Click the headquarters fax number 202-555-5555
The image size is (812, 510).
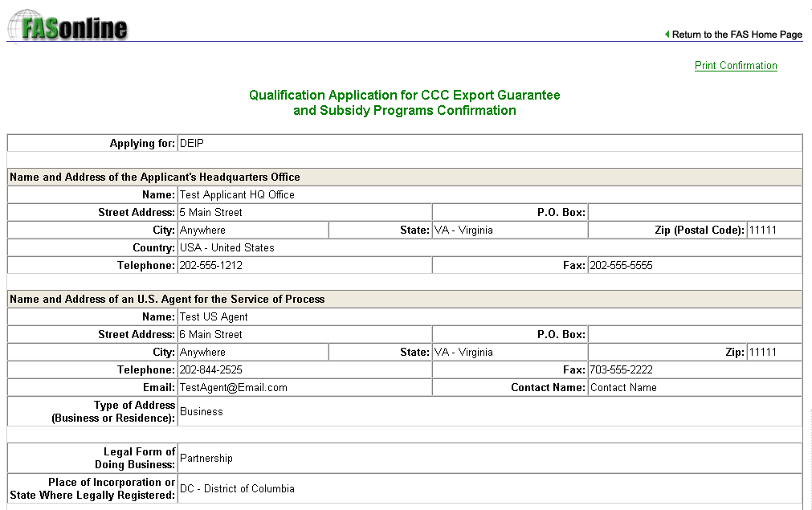pos(621,266)
